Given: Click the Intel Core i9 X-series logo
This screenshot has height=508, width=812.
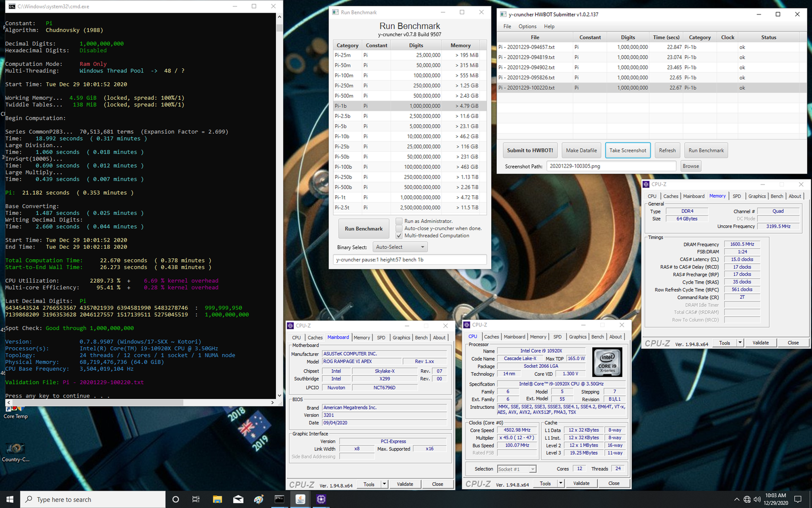Looking at the screenshot, I should (x=608, y=362).
